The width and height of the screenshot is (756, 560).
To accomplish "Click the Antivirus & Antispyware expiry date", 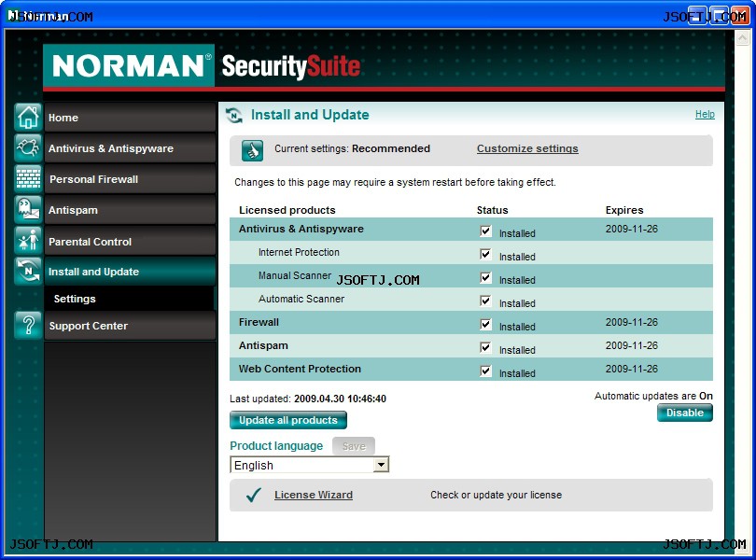I will pyautogui.click(x=632, y=229).
